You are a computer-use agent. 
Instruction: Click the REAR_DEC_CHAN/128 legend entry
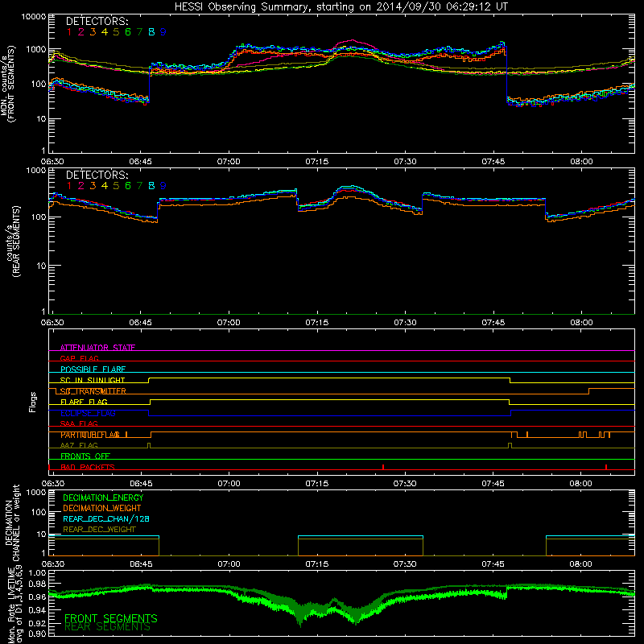click(106, 518)
